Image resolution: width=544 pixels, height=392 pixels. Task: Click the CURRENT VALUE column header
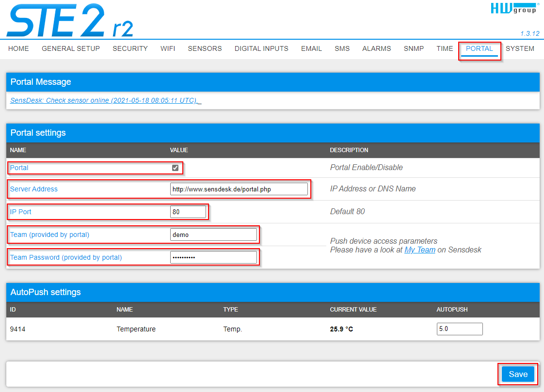[353, 310]
